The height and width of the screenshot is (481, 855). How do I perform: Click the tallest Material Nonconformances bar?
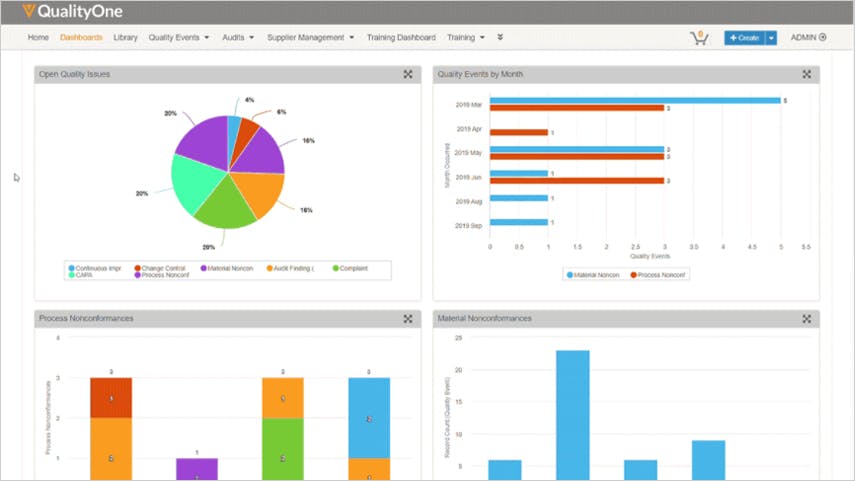[573, 415]
